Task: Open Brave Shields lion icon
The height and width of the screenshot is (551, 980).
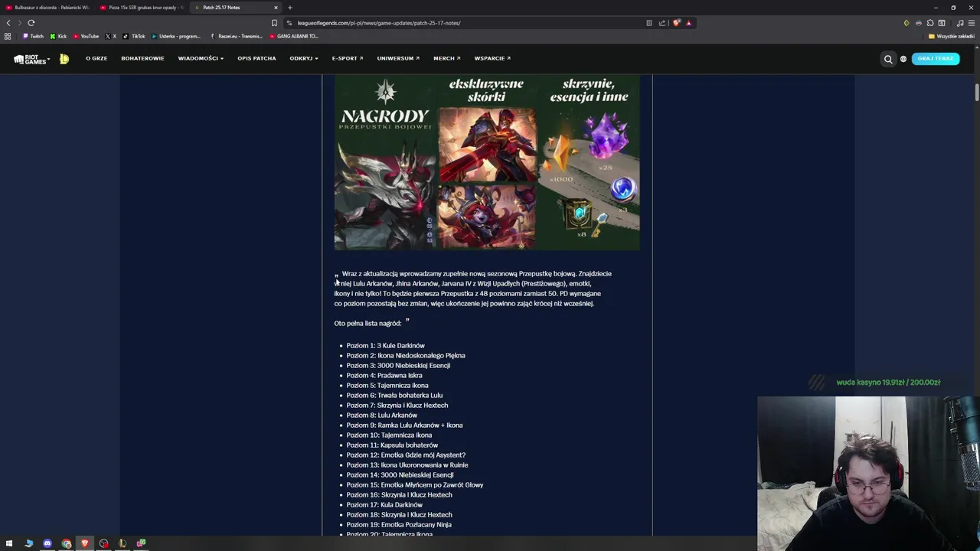Action: [676, 23]
